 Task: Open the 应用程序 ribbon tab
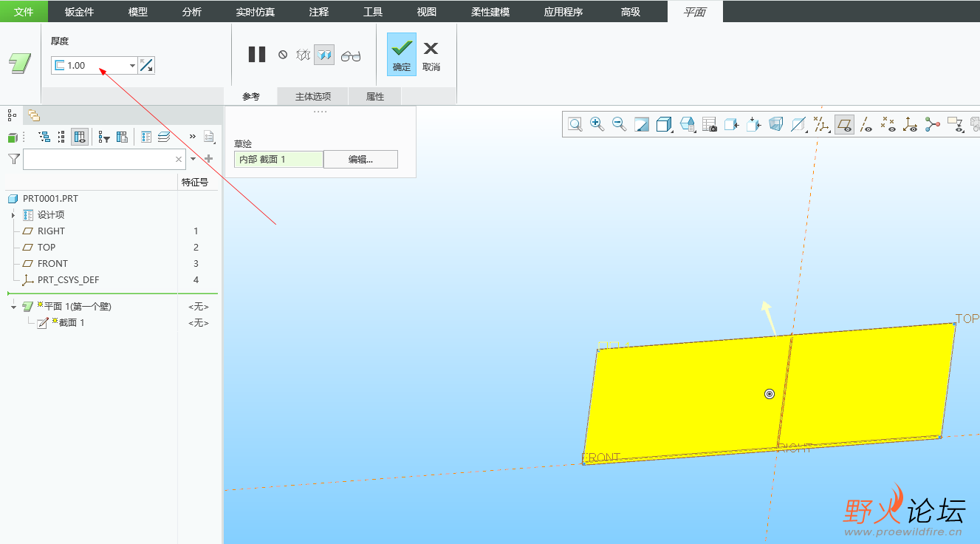coord(563,12)
